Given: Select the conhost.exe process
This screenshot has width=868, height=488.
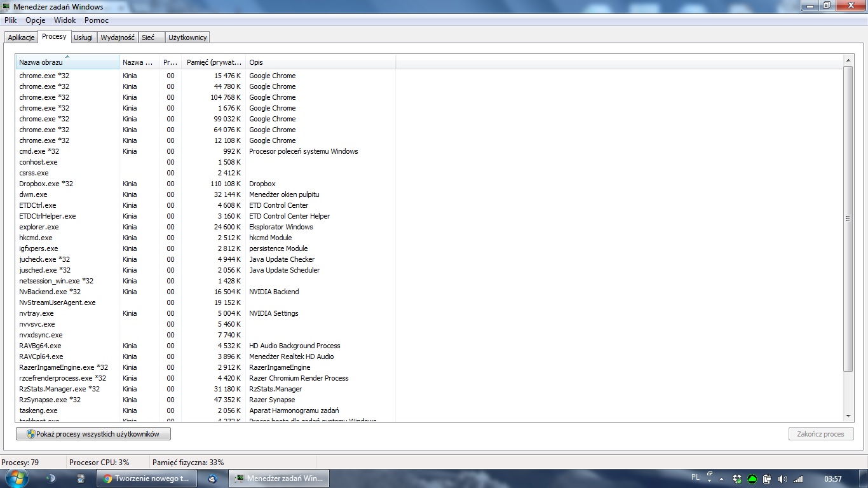Looking at the screenshot, I should (207, 162).
